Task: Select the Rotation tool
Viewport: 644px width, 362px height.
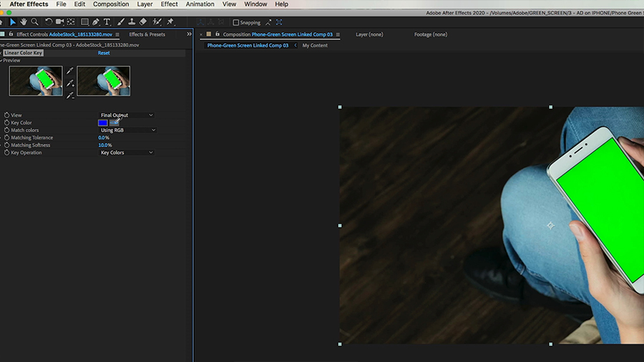Action: pos(49,21)
